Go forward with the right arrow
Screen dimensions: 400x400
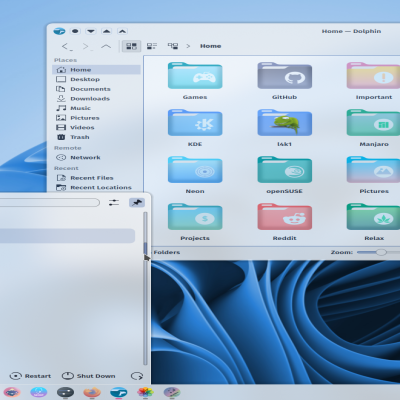coord(87,46)
